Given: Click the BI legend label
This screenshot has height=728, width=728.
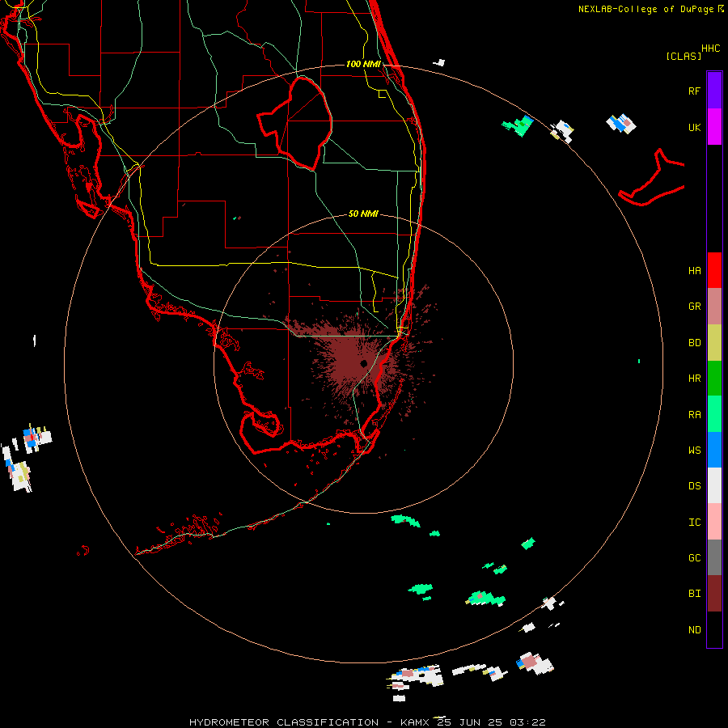Looking at the screenshot, I should pyautogui.click(x=694, y=594).
